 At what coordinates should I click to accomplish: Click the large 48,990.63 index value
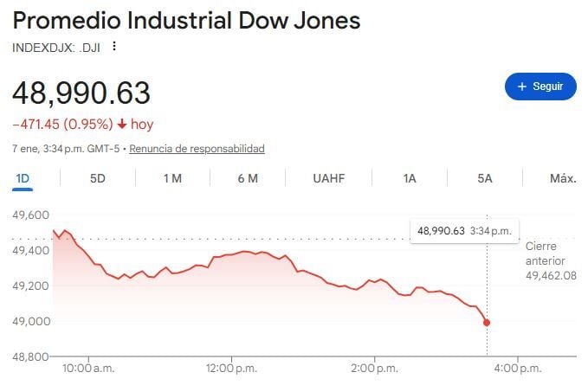81,93
